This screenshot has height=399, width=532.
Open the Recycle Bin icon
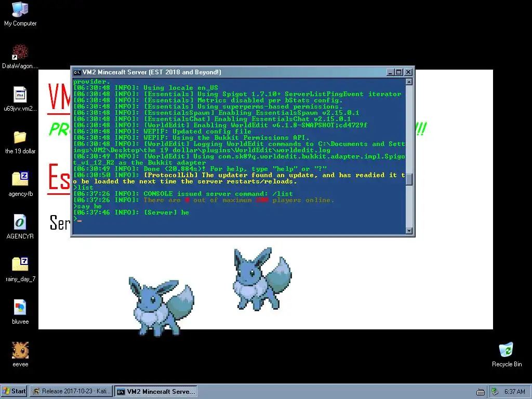tap(507, 355)
